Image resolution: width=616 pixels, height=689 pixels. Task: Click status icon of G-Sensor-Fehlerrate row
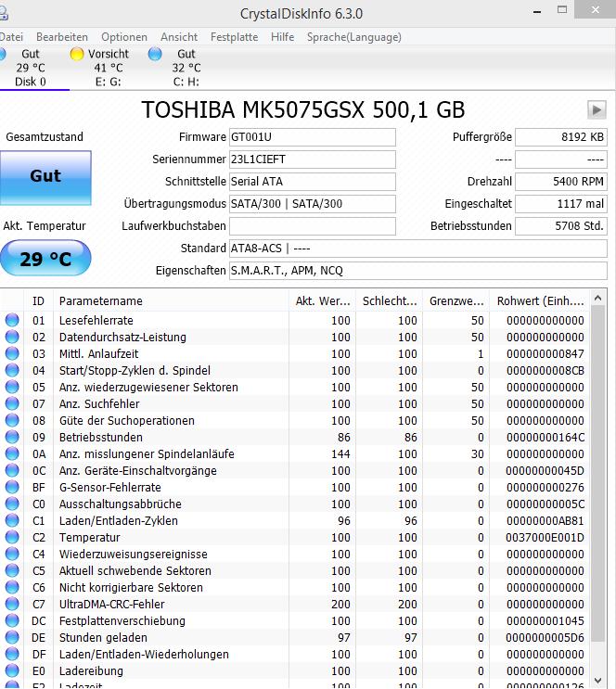click(x=12, y=487)
